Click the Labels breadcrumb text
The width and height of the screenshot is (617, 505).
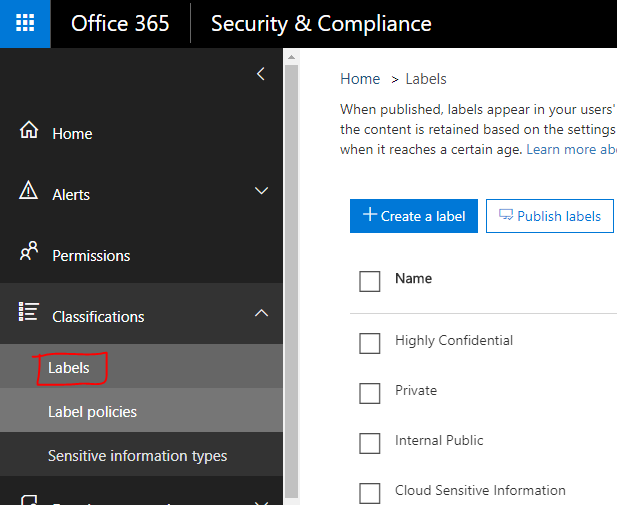click(426, 79)
